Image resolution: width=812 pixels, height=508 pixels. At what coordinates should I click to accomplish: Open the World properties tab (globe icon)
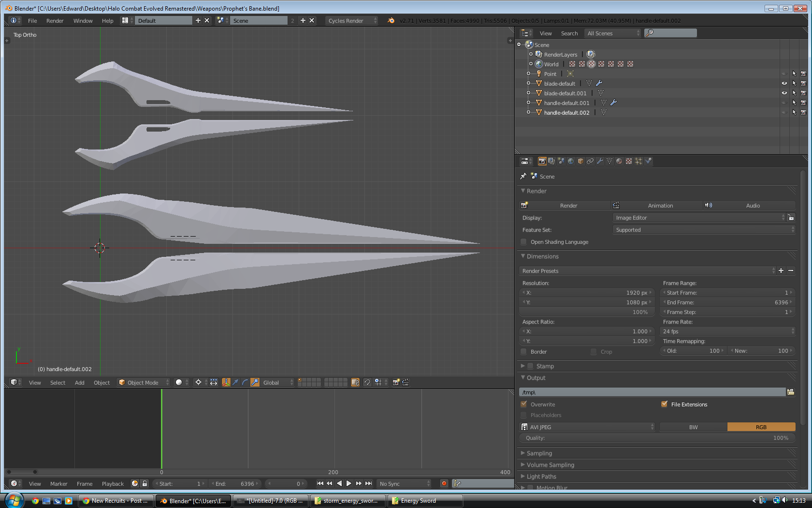tap(571, 161)
